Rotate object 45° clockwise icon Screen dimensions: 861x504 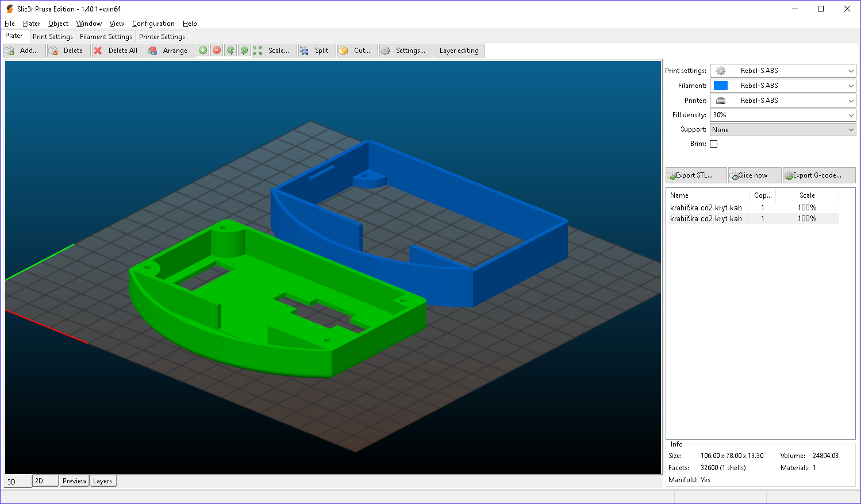coord(244,51)
